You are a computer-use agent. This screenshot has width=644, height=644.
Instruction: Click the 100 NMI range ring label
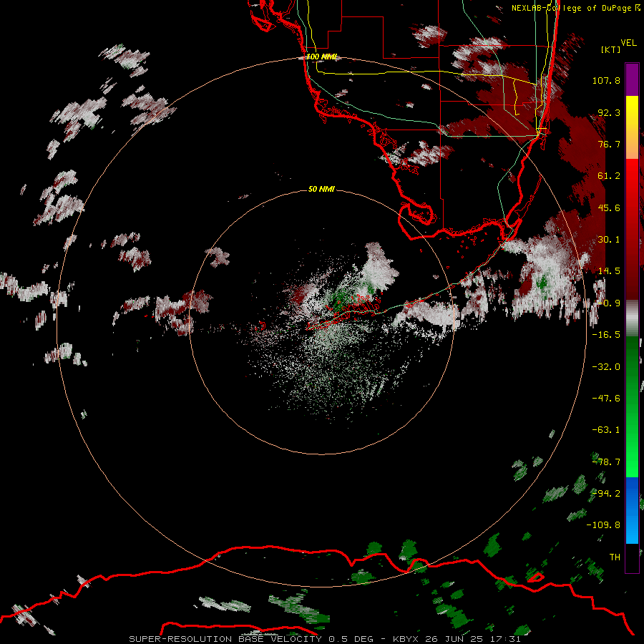tap(321, 57)
